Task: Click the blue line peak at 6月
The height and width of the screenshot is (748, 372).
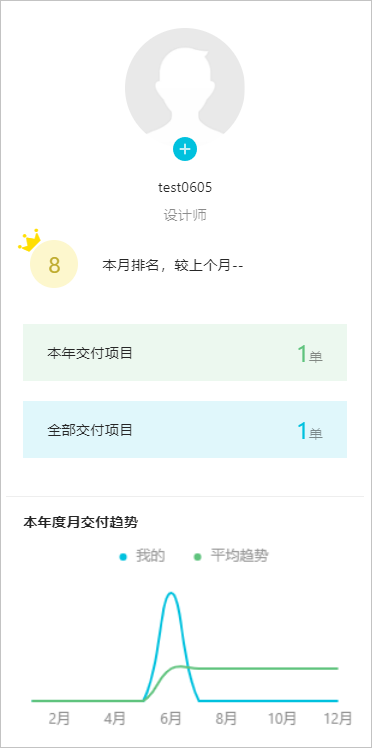Action: [x=171, y=593]
